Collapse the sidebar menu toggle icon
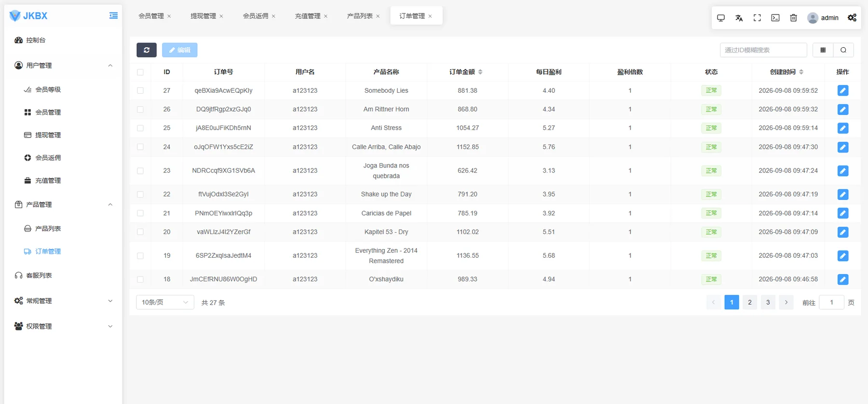The width and height of the screenshot is (868, 404). (x=113, y=15)
